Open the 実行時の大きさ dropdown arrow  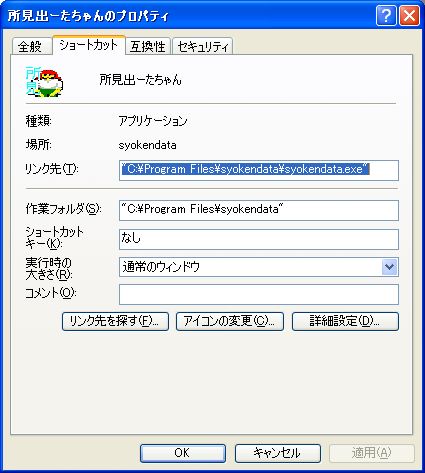point(389,267)
